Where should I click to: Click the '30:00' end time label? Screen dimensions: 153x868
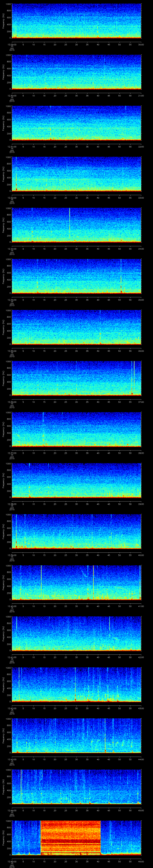[141, 44]
